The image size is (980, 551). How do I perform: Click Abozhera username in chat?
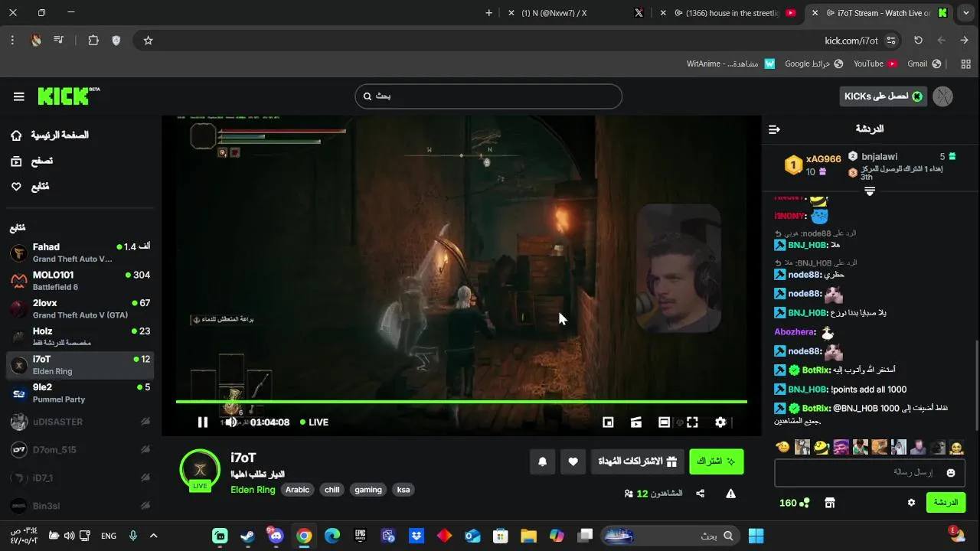[795, 332]
